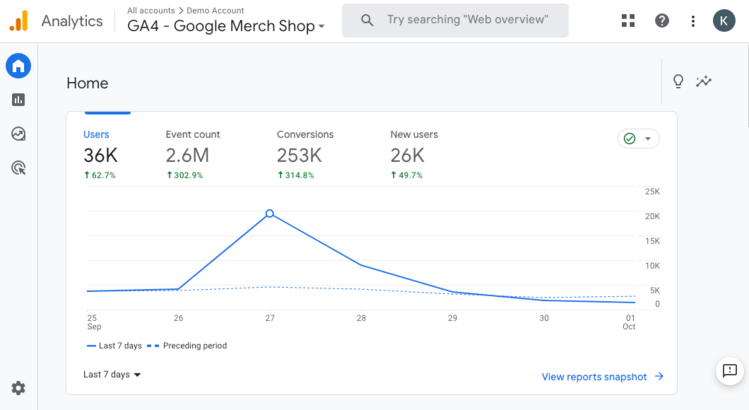Open Admin settings gear
The width and height of the screenshot is (749, 410).
[x=18, y=388]
